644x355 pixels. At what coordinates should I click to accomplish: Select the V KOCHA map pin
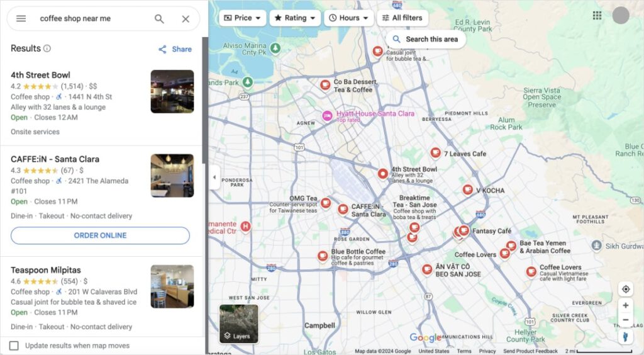pos(467,189)
